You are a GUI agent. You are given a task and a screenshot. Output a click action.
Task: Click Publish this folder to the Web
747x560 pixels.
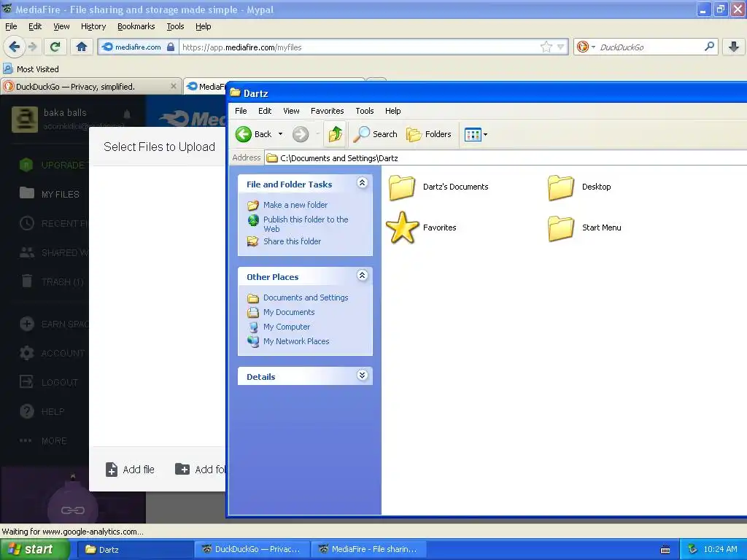tap(306, 224)
